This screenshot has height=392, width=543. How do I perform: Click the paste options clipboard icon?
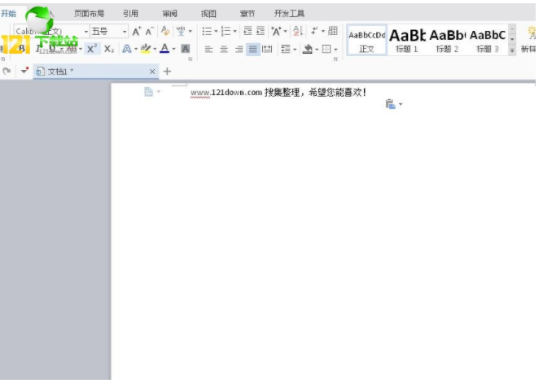coord(390,104)
